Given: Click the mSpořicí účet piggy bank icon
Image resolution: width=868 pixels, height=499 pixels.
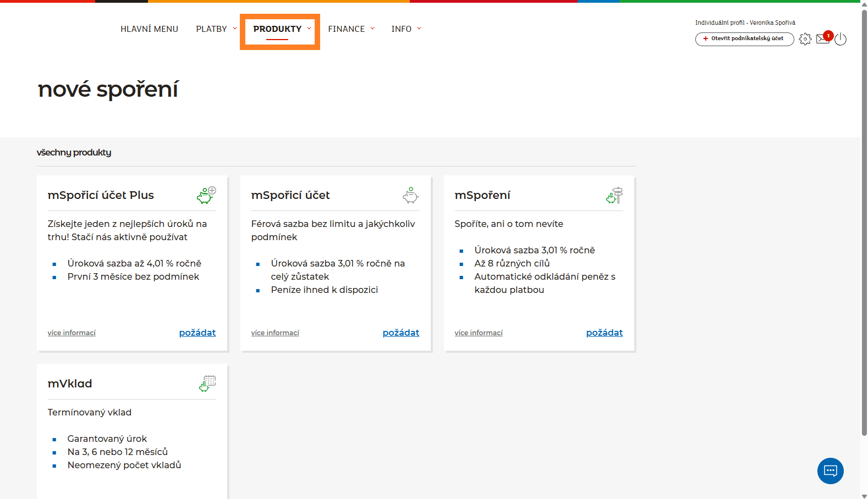Looking at the screenshot, I should [410, 195].
